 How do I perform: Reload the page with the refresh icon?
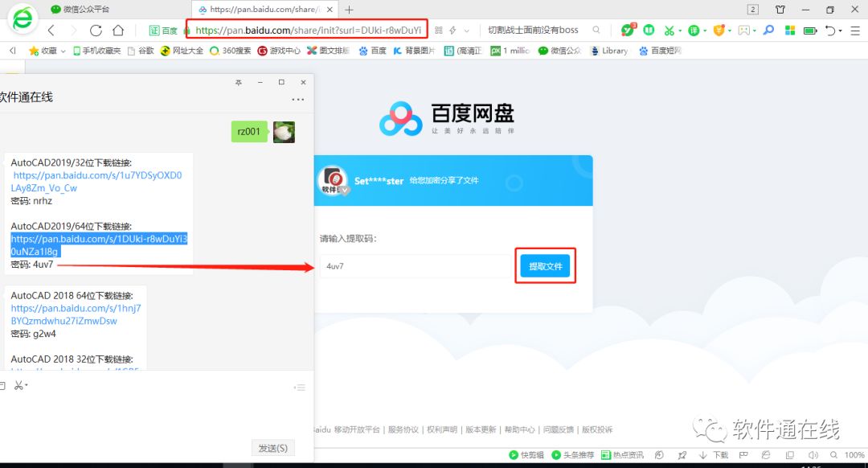coord(96,31)
